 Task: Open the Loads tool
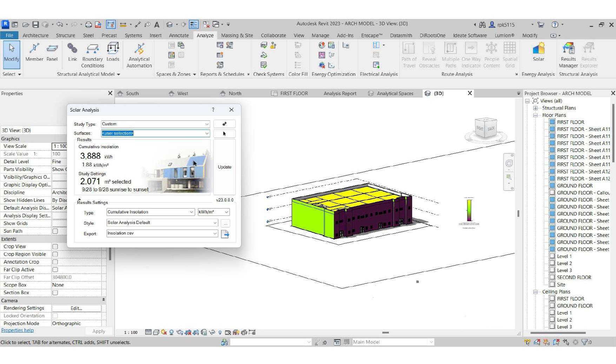(x=113, y=53)
